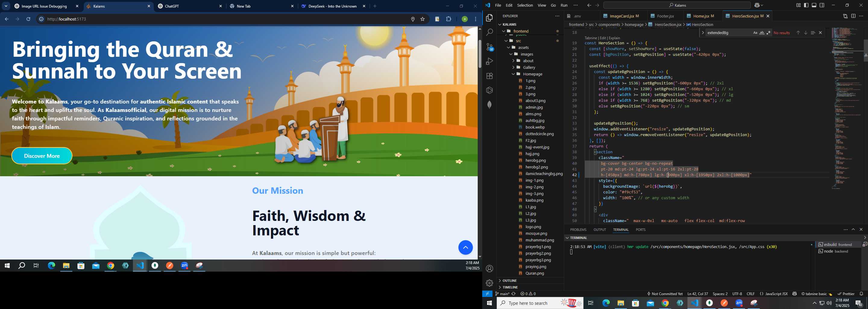Viewport: 868px width, 309px height.
Task: Reload the Kalams page in Chrome
Action: click(29, 19)
